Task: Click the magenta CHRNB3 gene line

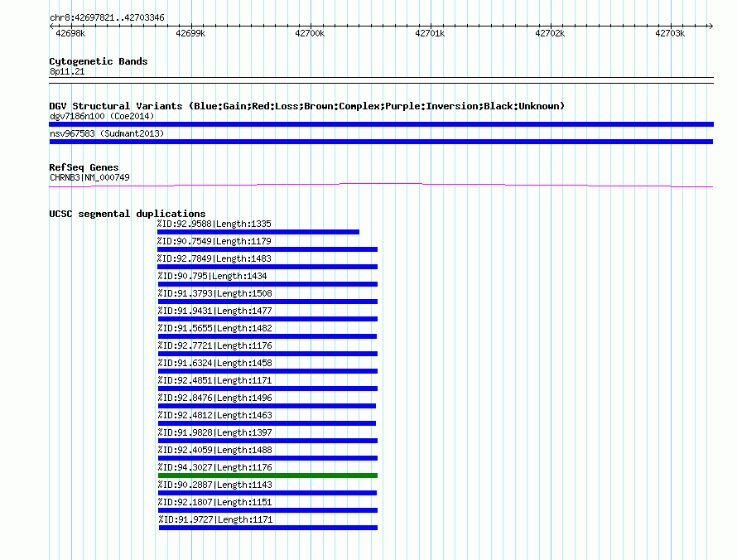Action: coord(381,185)
